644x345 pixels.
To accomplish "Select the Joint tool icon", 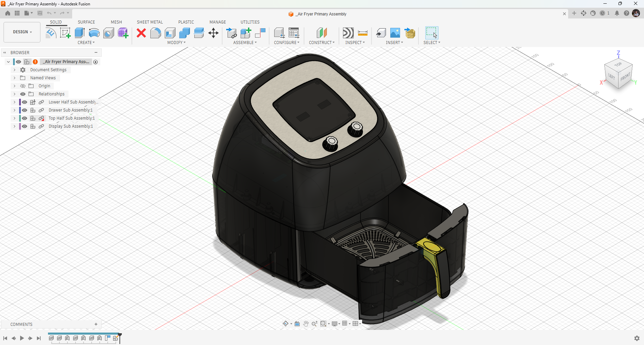I will [260, 33].
